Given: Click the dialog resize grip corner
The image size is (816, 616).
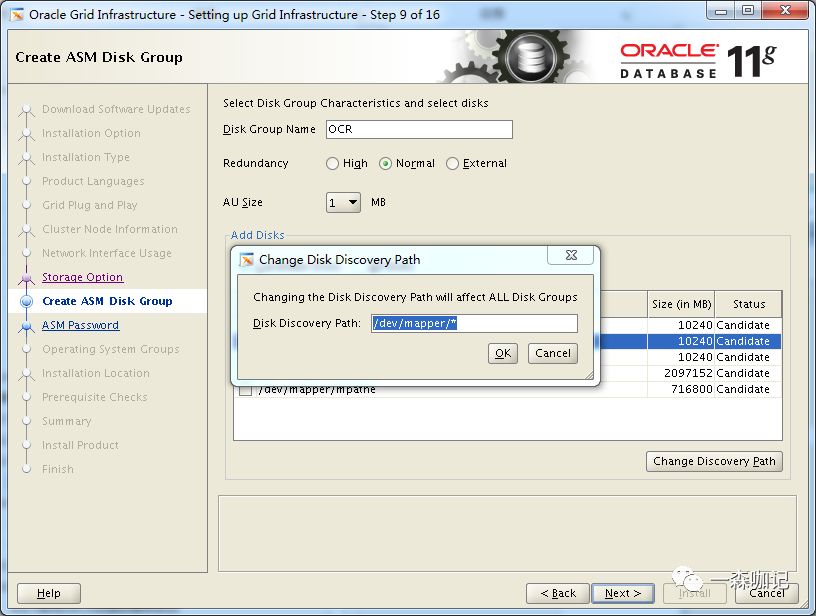Looking at the screenshot, I should coord(589,375).
